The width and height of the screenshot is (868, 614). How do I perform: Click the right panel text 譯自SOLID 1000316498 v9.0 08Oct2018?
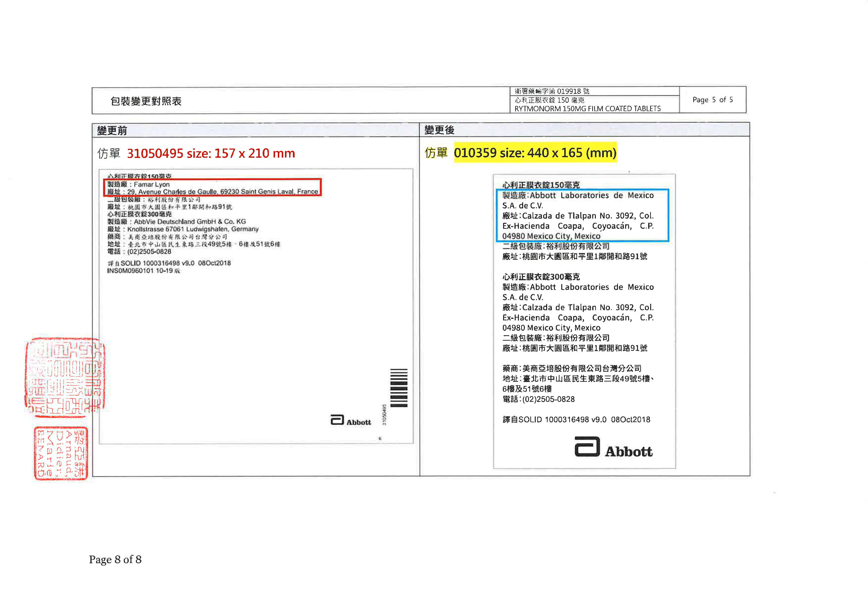click(x=576, y=420)
